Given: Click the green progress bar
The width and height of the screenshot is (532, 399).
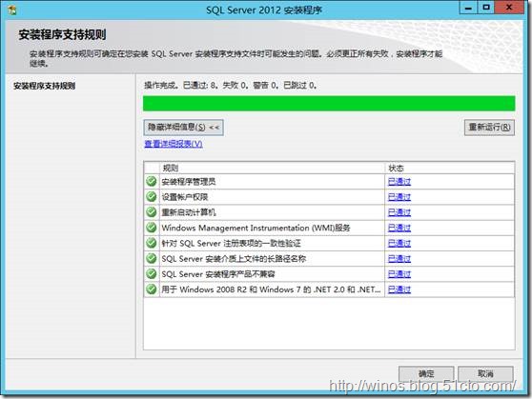Looking at the screenshot, I should click(x=329, y=104).
